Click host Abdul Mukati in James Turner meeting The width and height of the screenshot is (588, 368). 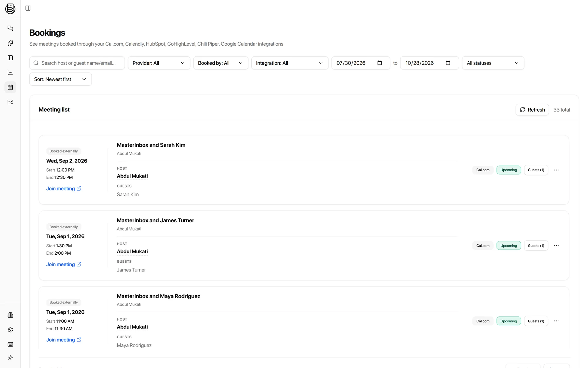click(132, 251)
